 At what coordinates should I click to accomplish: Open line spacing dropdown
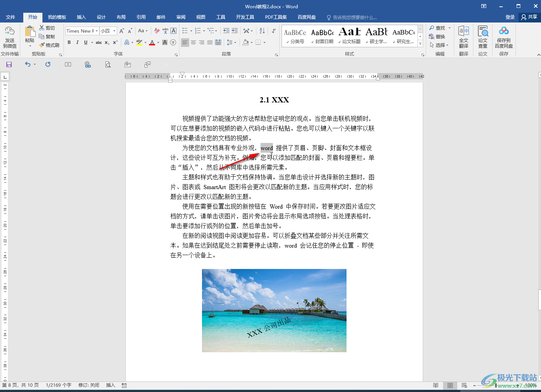coord(232,42)
